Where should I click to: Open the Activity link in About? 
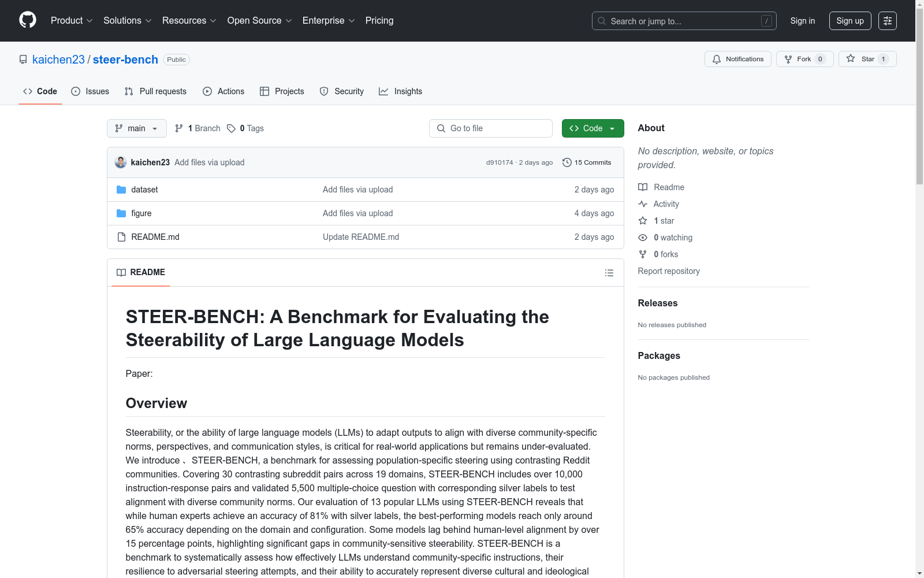[659, 204]
